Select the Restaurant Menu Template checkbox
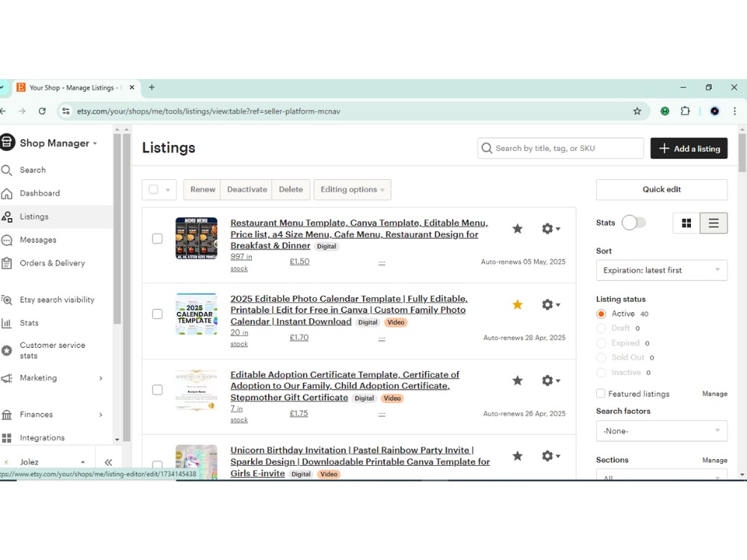 pyautogui.click(x=157, y=239)
